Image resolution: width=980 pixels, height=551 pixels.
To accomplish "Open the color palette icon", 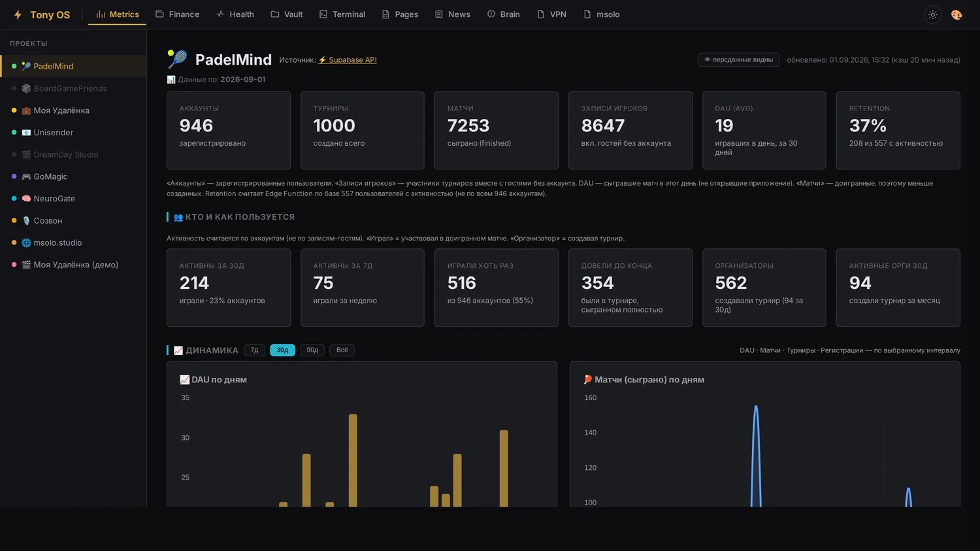I will point(956,14).
